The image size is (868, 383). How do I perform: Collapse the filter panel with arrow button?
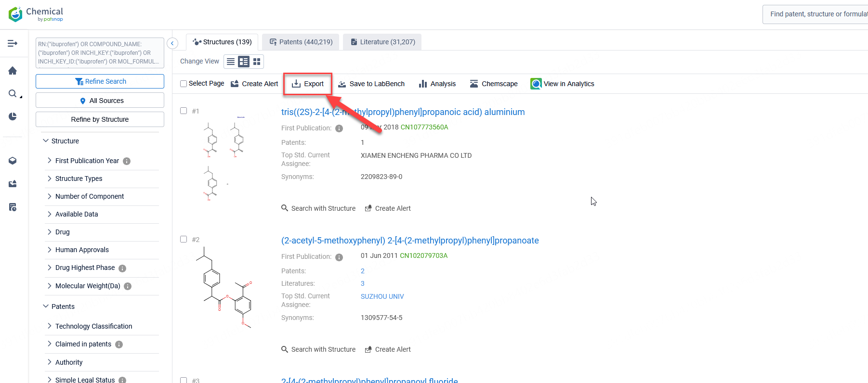pyautogui.click(x=172, y=43)
